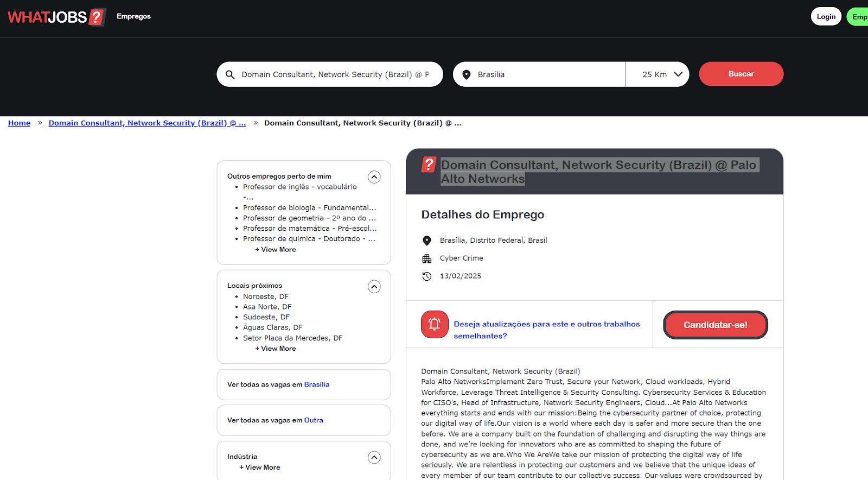Click the location pin icon next to Brasília, Distrito Federal
The height and width of the screenshot is (480, 868).
pyautogui.click(x=427, y=241)
